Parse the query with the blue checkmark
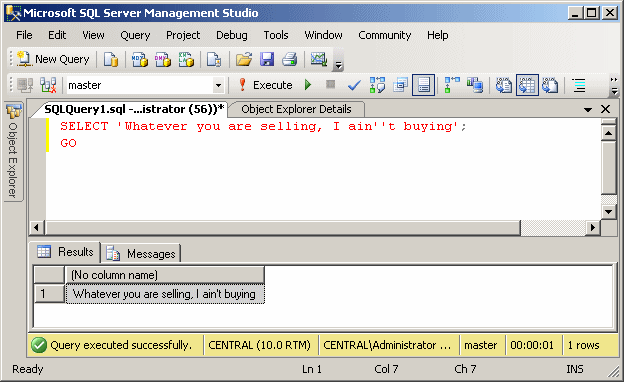This screenshot has height=382, width=624. [x=354, y=85]
